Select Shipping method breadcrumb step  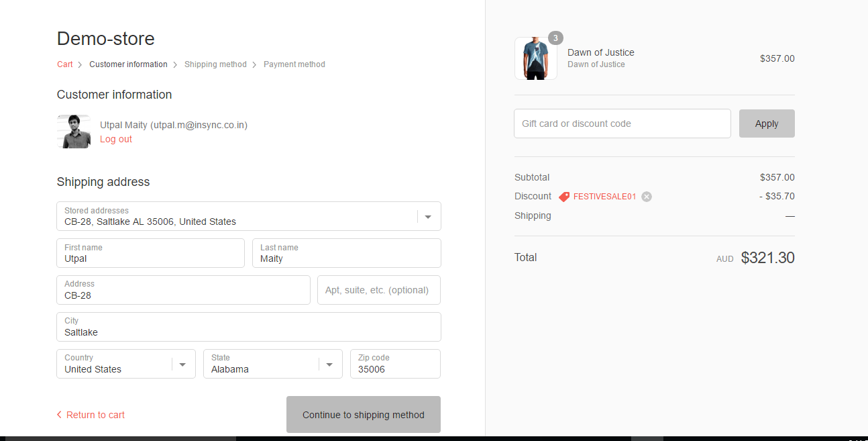pos(215,64)
